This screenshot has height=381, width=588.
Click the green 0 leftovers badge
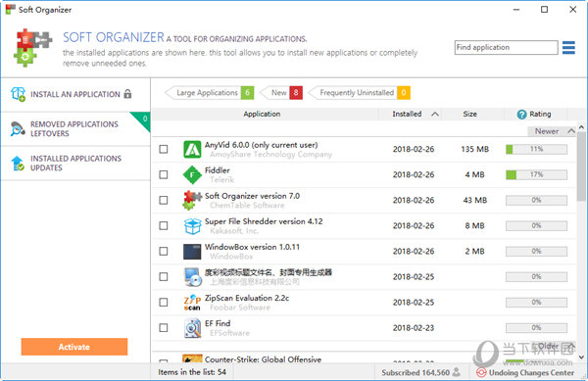pyautogui.click(x=144, y=119)
